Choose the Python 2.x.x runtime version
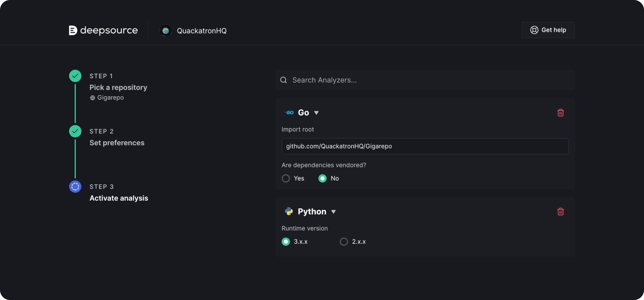Screen dimensions: 644x300 344,241
